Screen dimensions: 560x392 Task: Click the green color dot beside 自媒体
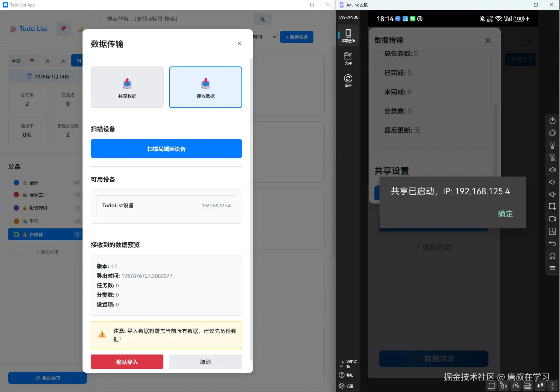pyautogui.click(x=16, y=235)
